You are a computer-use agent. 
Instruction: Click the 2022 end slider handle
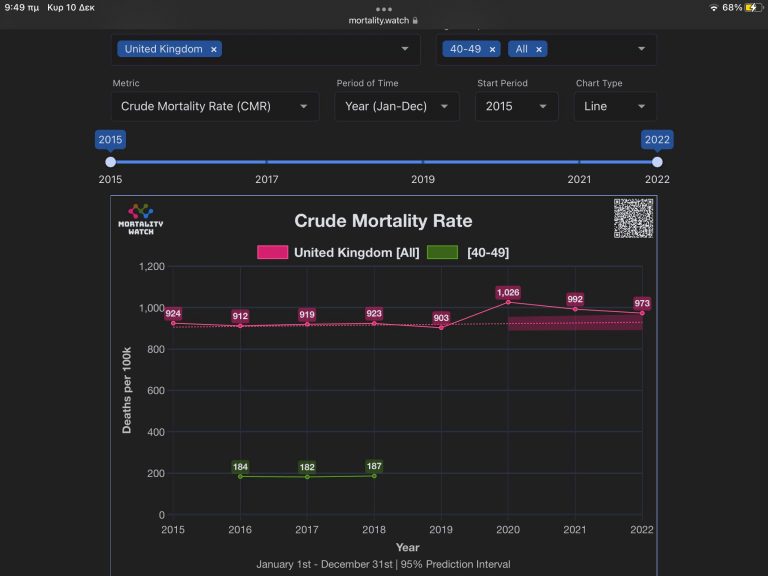click(x=657, y=162)
